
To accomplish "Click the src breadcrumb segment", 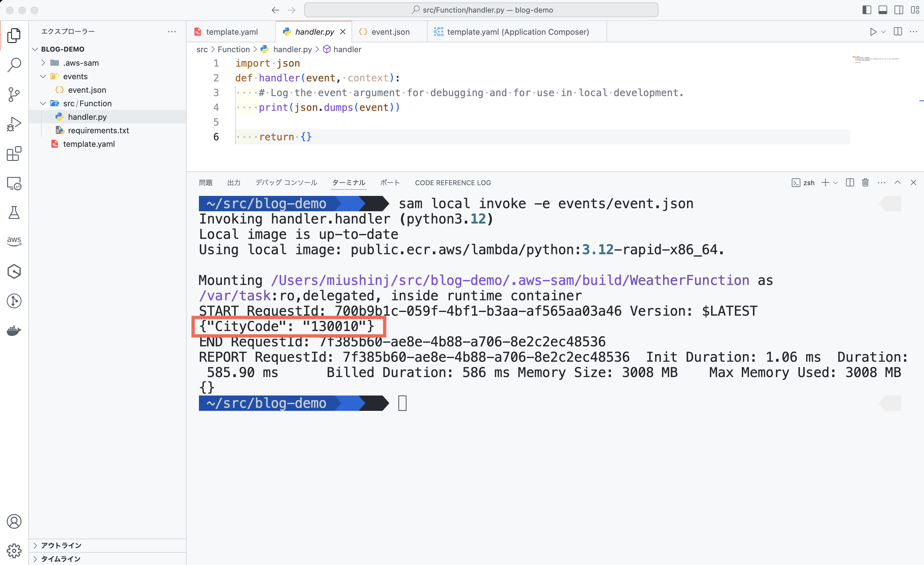I will point(202,49).
